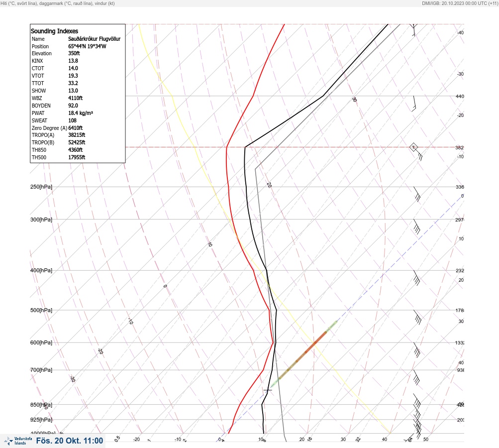Click the 700[hPa] pressure label
This screenshot has height=448, width=499.
point(41,370)
